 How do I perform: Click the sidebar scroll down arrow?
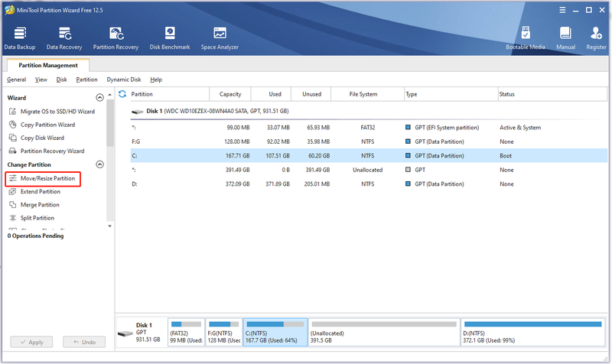click(x=109, y=226)
